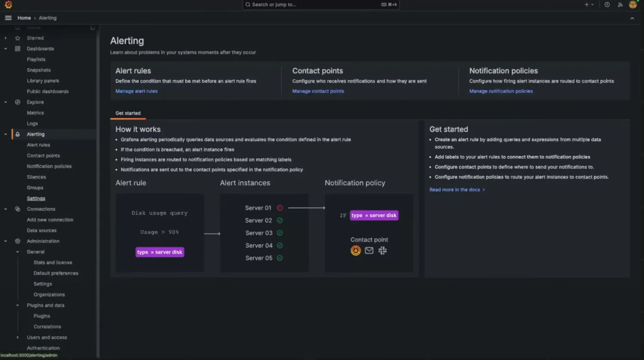Open Silences under Alerting
The image size is (644, 360).
36,177
